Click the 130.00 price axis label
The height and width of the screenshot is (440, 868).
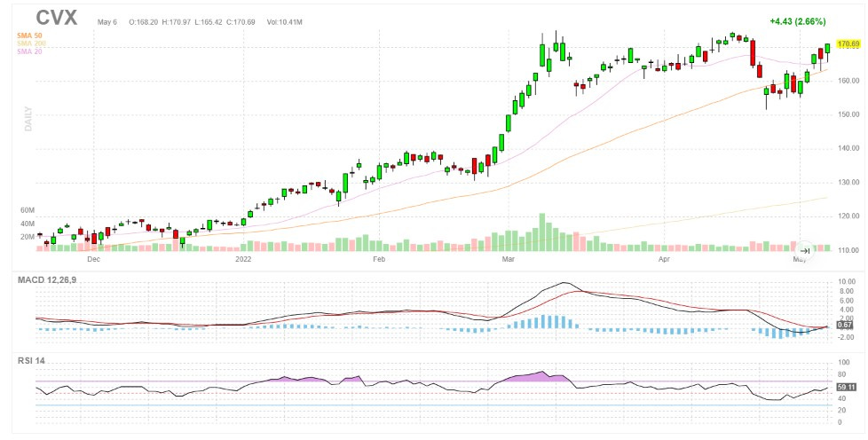pyautogui.click(x=848, y=182)
